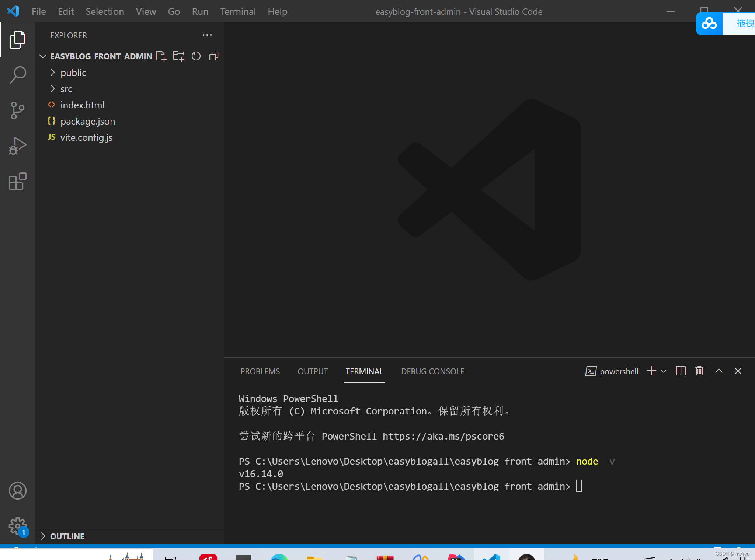Switch to the PROBLEMS tab
755x560 pixels.
(x=260, y=371)
